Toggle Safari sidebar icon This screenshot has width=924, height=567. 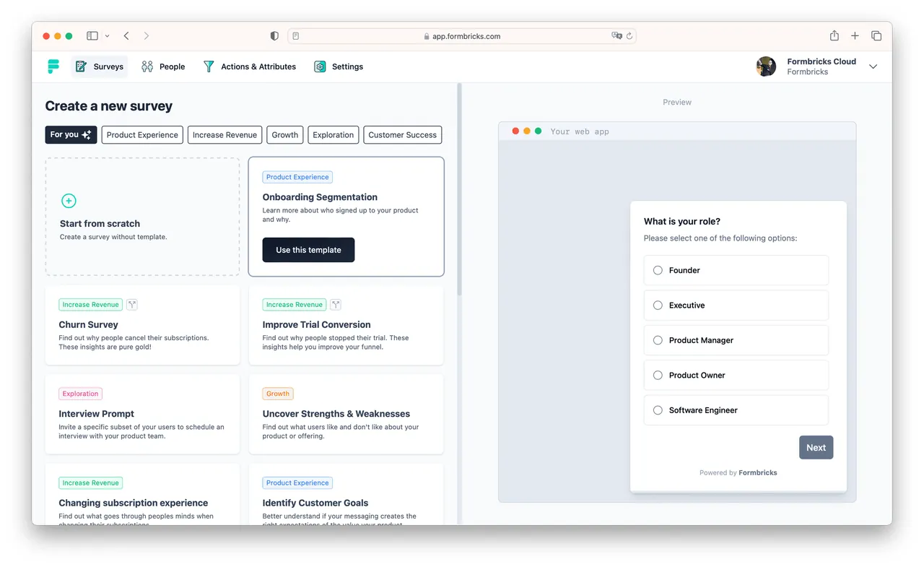tap(92, 35)
